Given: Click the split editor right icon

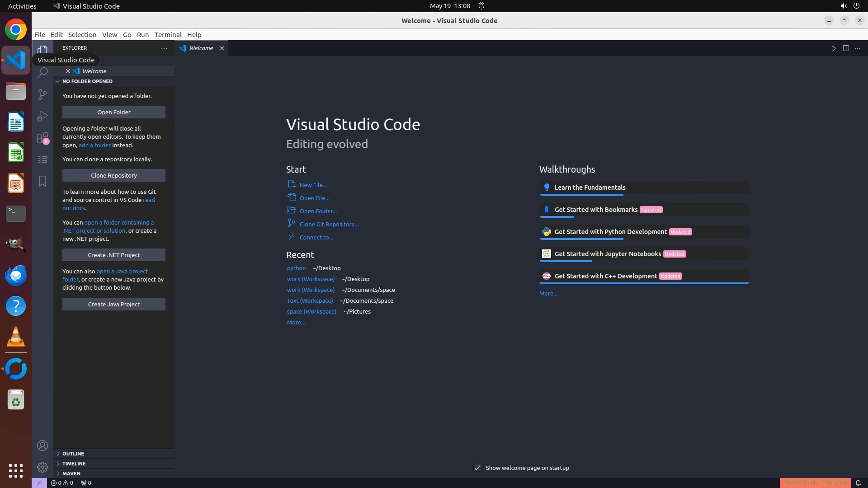Looking at the screenshot, I should click(846, 48).
